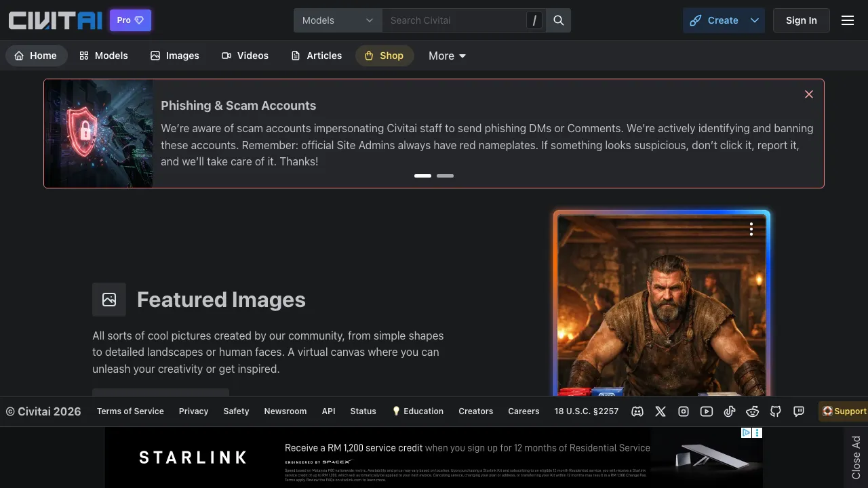Viewport: 868px width, 488px height.
Task: Open the Terms of Service link
Action: (130, 411)
